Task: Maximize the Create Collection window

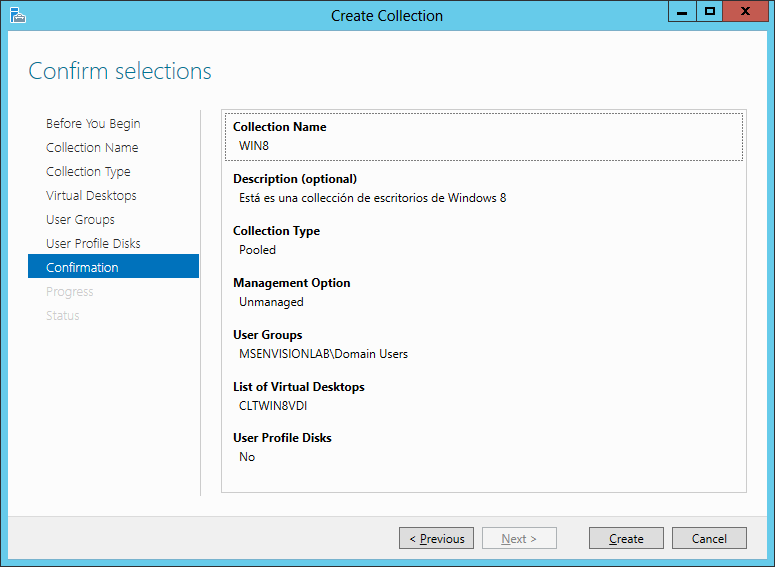Action: click(x=710, y=11)
